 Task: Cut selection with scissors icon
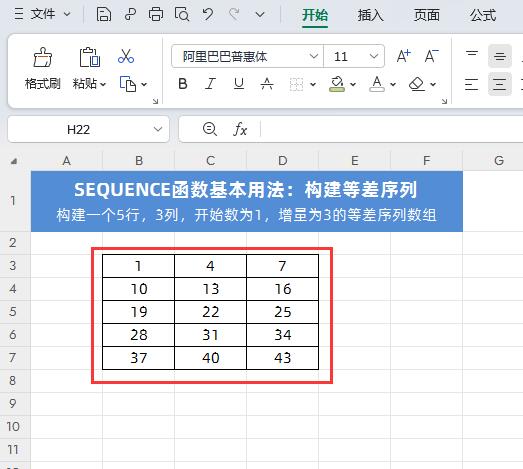point(126,56)
